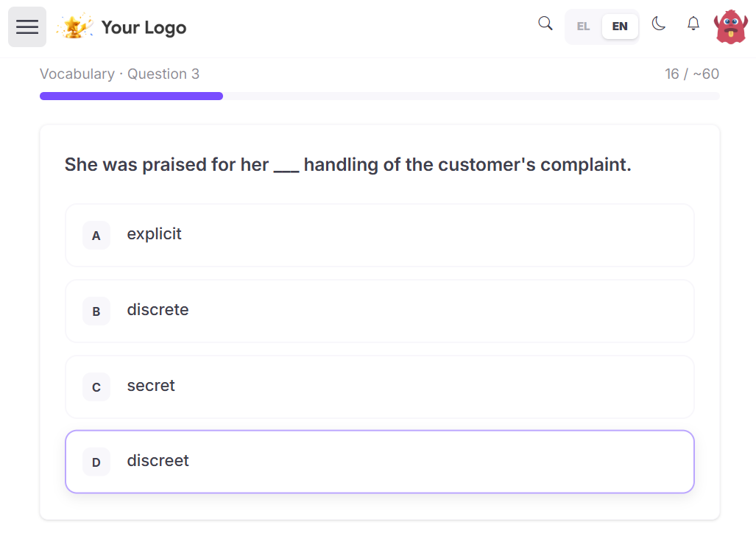Toggle dark mode moon icon
This screenshot has height=536, width=756.
coord(659,24)
